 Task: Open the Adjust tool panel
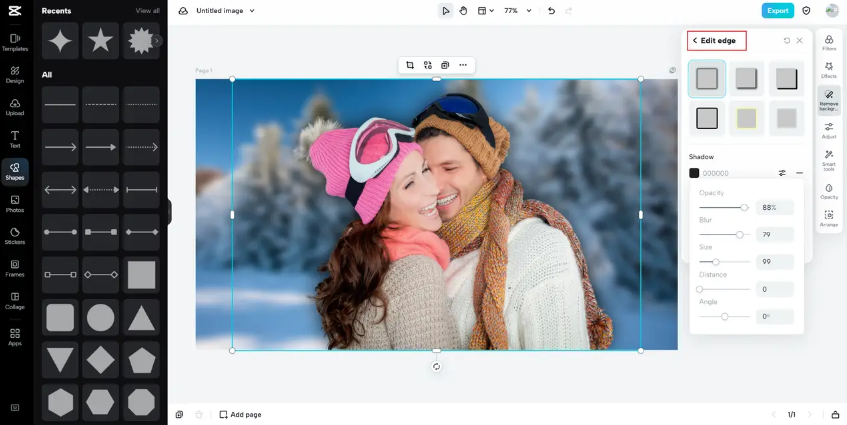829,131
